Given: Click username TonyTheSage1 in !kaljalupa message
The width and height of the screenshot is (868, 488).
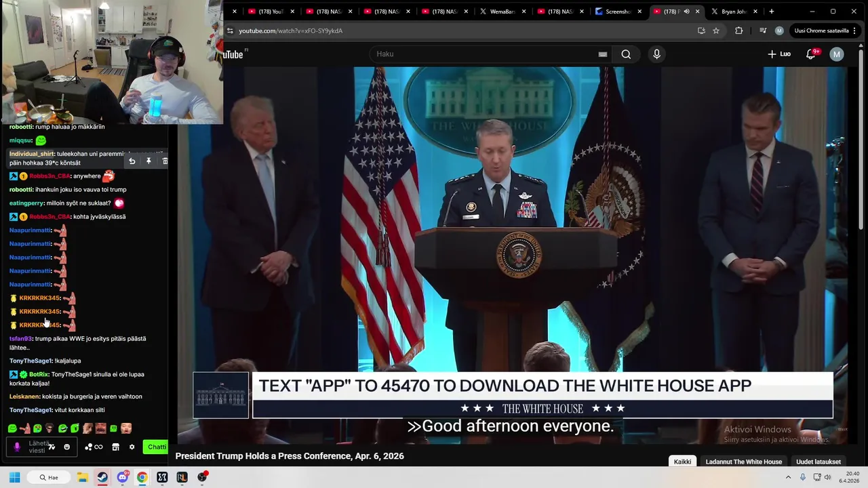Looking at the screenshot, I should click(31, 361).
